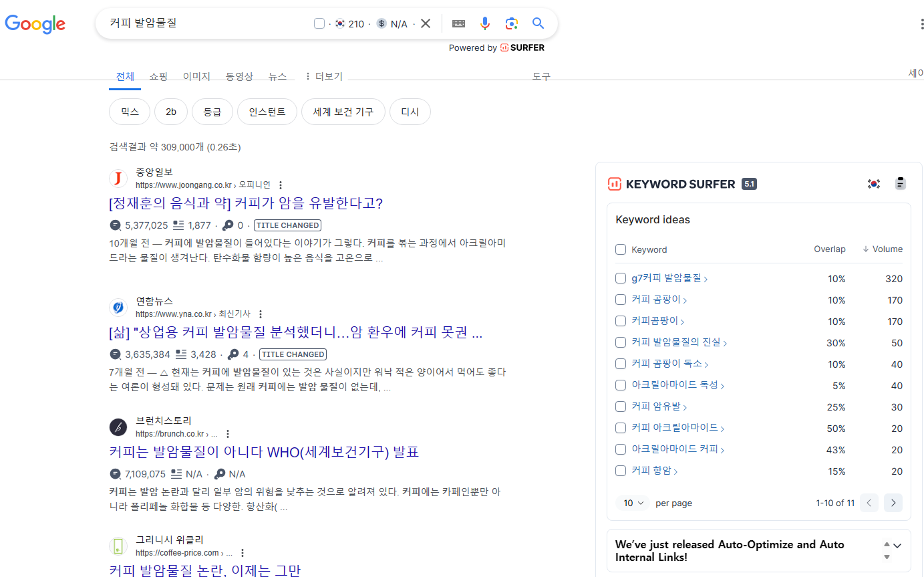Click the magnifier to run the search

[x=538, y=23]
